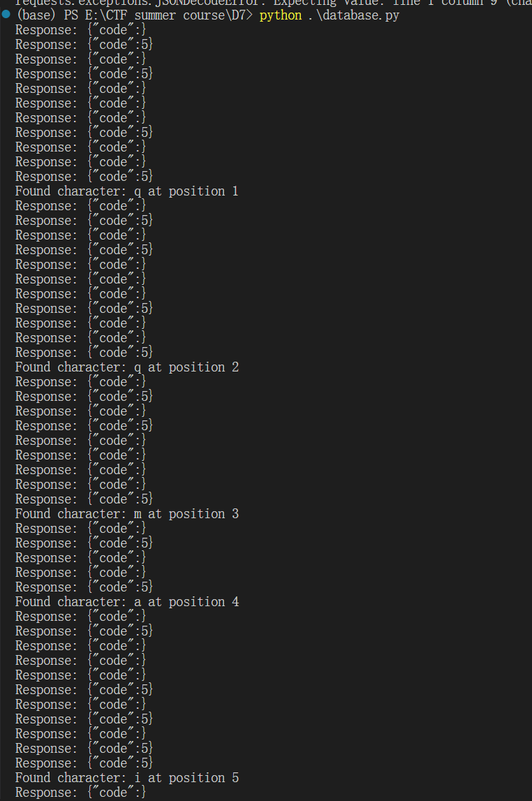
Task: Click Response line directly above position 5 result
Action: coord(84,763)
